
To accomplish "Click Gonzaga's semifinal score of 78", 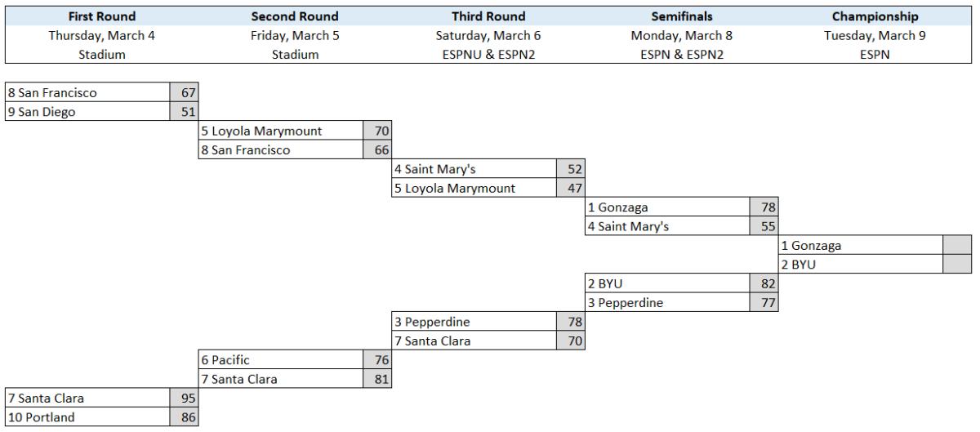I will pyautogui.click(x=763, y=208).
